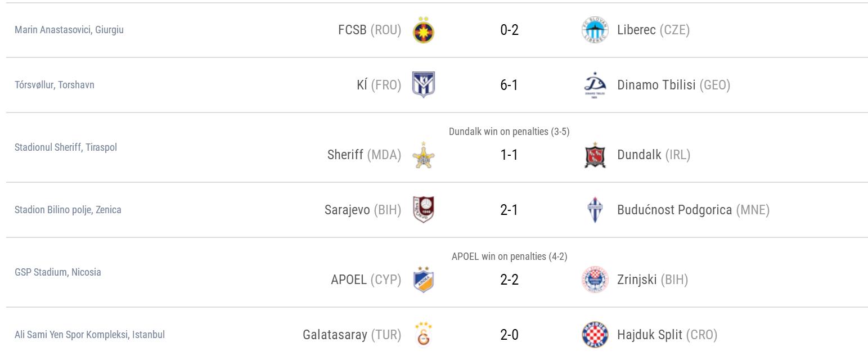Click the Dinamo Tbilisi club logo
This screenshot has height=360, width=868.
point(595,85)
